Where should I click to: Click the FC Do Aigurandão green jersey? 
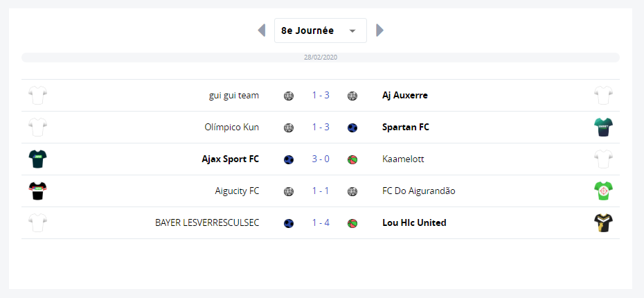pos(603,191)
